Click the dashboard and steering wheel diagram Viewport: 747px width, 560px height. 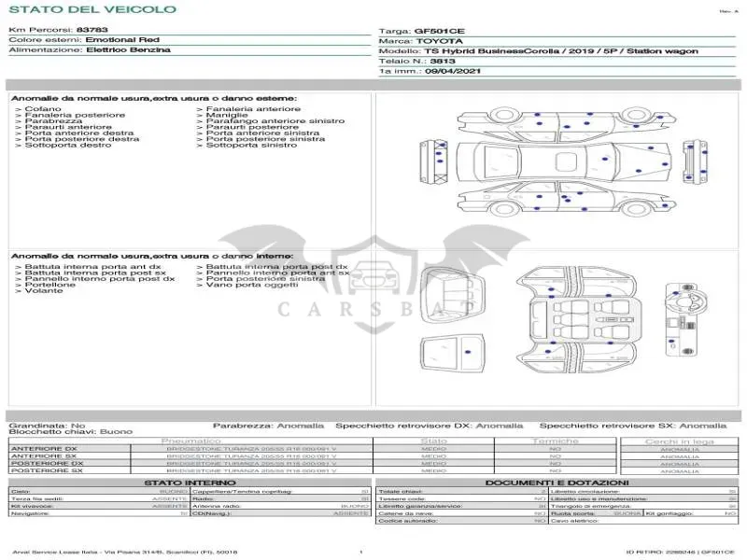pyautogui.click(x=685, y=319)
